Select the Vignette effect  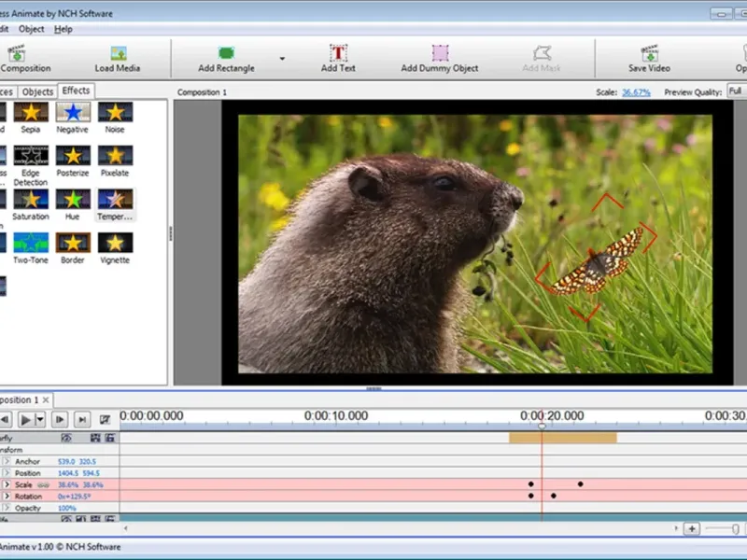[115, 244]
